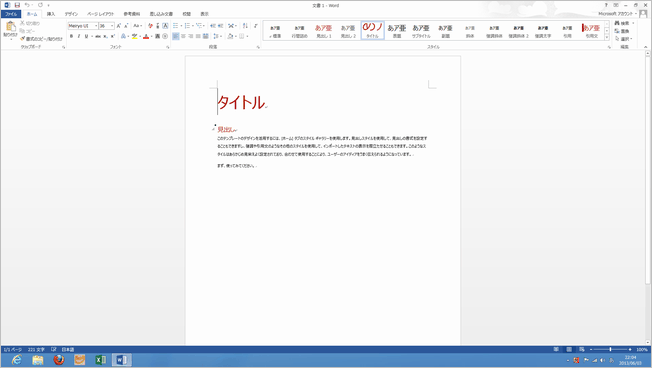The image size is (652, 368).
Task: Switch to the Insert (挿入) tab
Action: [51, 14]
